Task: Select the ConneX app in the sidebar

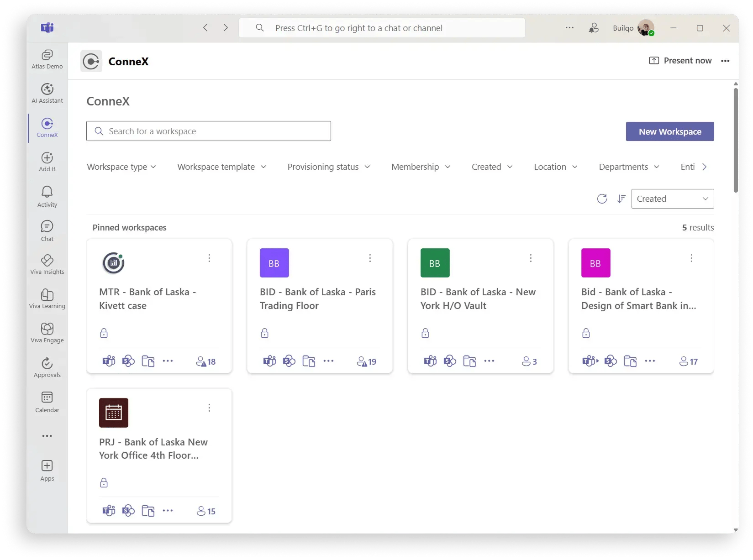Action: pyautogui.click(x=47, y=127)
